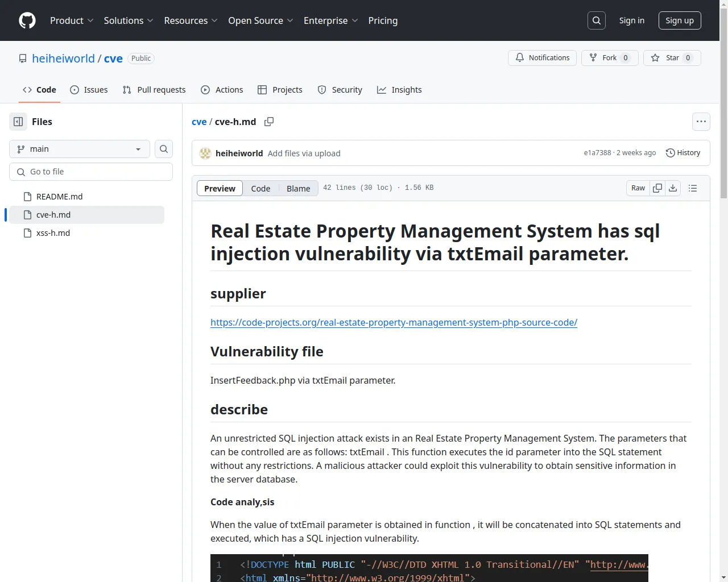Expand the Enterprise menu
The width and height of the screenshot is (728, 582).
click(330, 20)
